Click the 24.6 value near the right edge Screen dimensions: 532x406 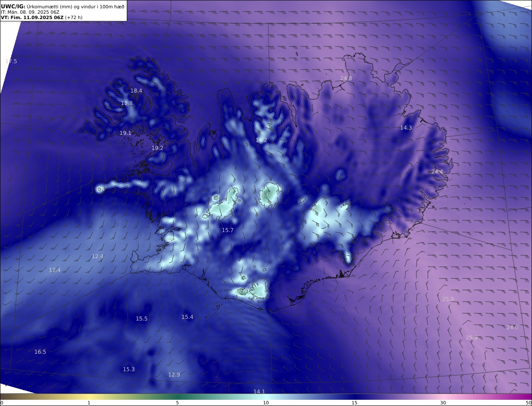(512, 327)
